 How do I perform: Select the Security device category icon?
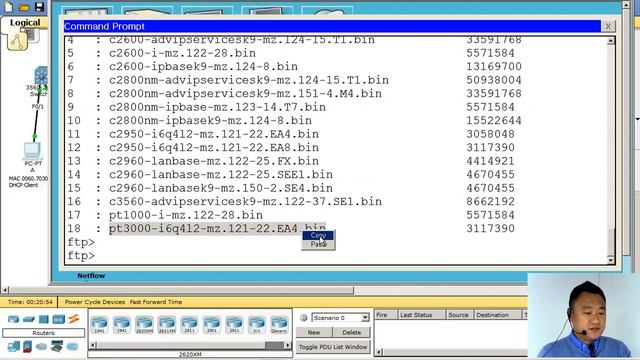[x=27, y=347]
